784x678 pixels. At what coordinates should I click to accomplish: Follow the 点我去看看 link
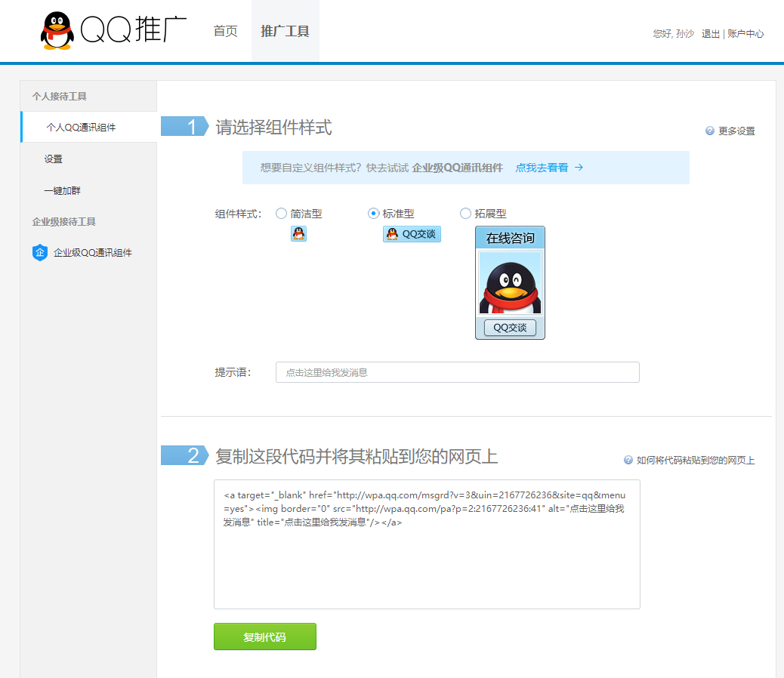point(542,168)
